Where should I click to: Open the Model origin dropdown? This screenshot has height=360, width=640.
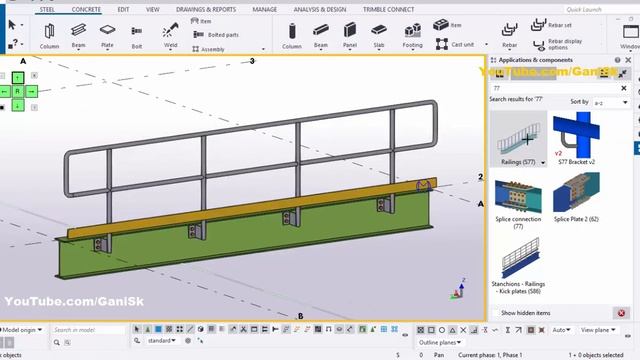point(22,329)
